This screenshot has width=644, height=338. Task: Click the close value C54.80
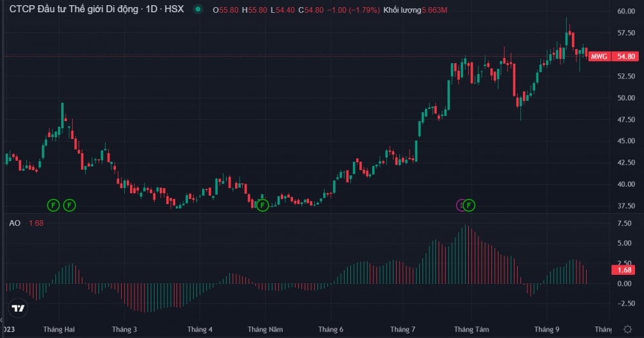tap(311, 10)
